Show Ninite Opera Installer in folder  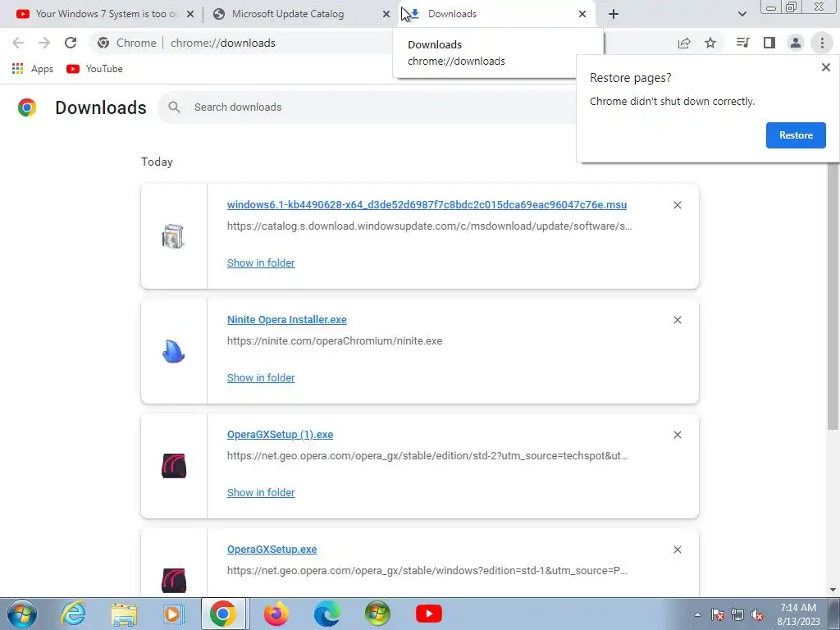tap(261, 377)
